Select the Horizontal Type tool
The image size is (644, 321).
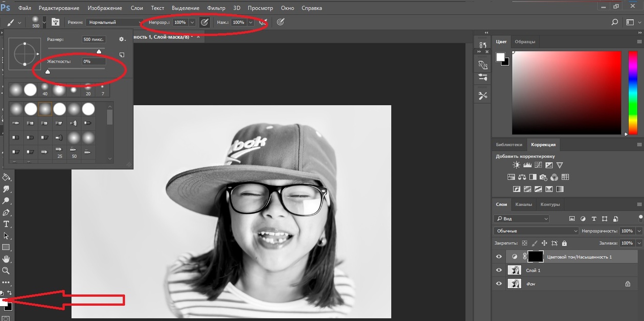point(6,224)
